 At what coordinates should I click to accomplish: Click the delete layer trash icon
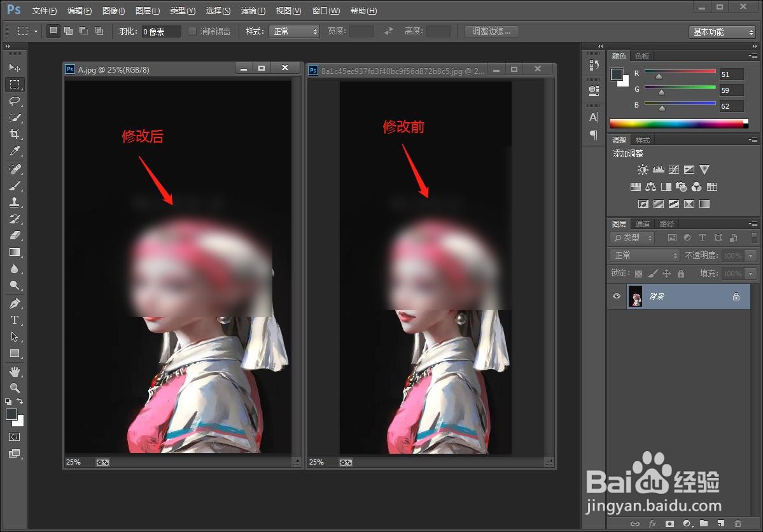point(738,524)
